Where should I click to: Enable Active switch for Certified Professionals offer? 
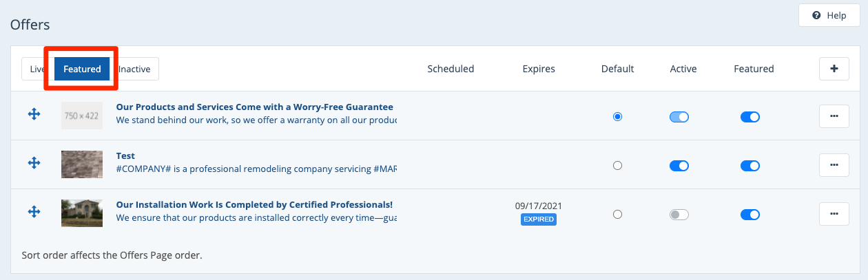pos(679,215)
